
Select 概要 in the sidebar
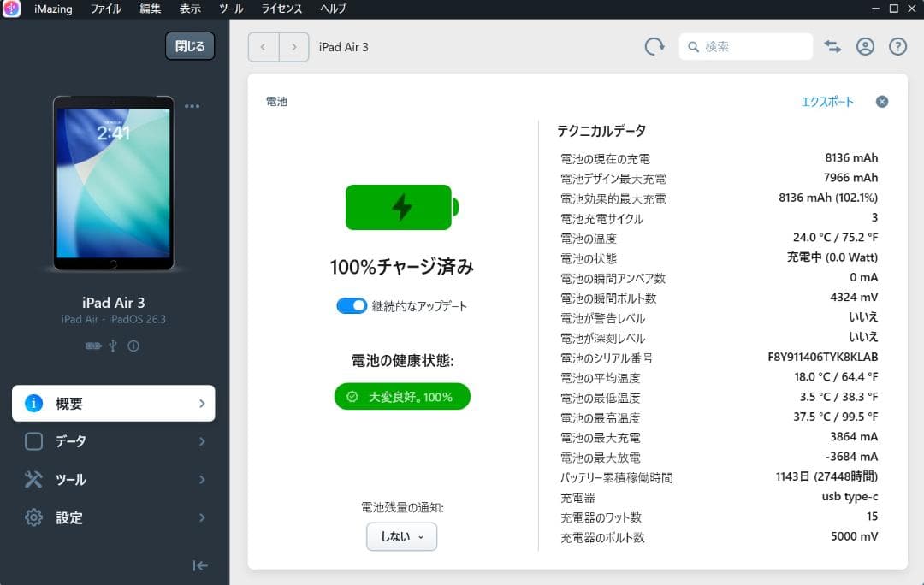pyautogui.click(x=113, y=404)
